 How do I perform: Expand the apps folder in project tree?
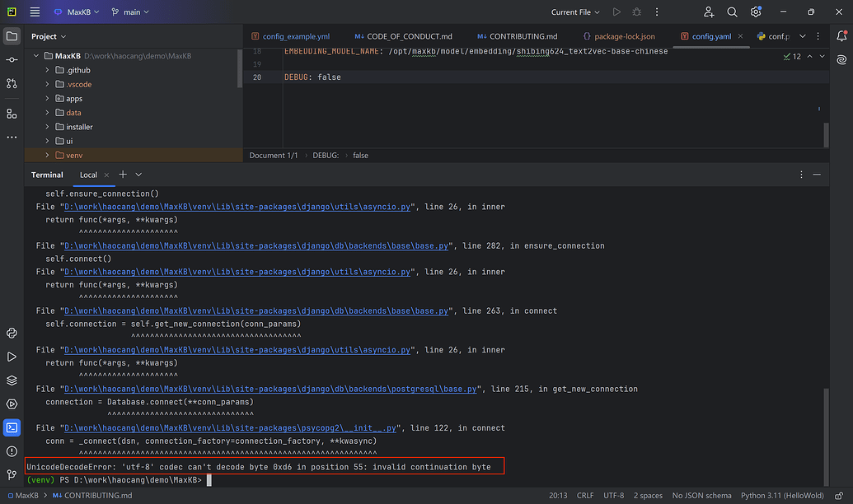[48, 99]
